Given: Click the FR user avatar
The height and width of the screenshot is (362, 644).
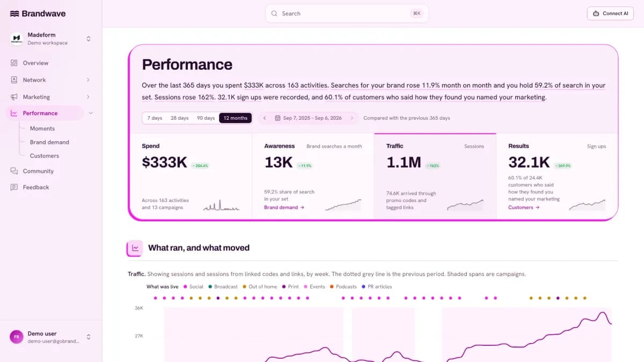Looking at the screenshot, I should (x=17, y=337).
